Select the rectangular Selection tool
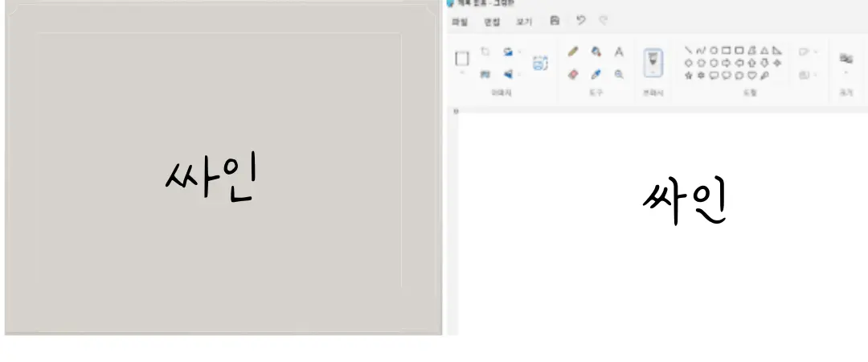This screenshot has width=868, height=362. (x=462, y=58)
